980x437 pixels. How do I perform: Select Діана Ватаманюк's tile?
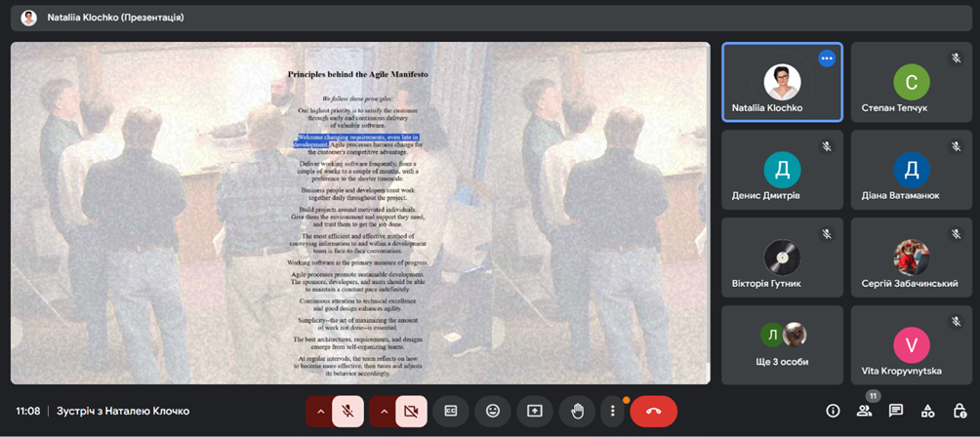[x=912, y=170]
